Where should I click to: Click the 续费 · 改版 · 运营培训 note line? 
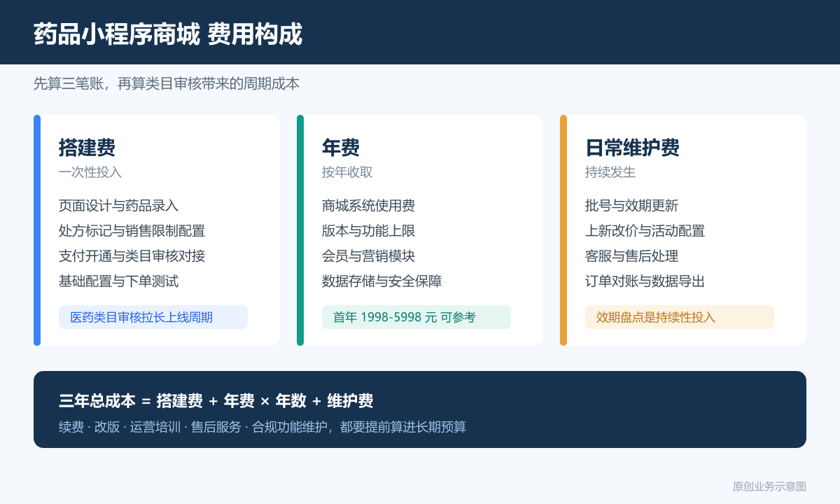(x=262, y=427)
